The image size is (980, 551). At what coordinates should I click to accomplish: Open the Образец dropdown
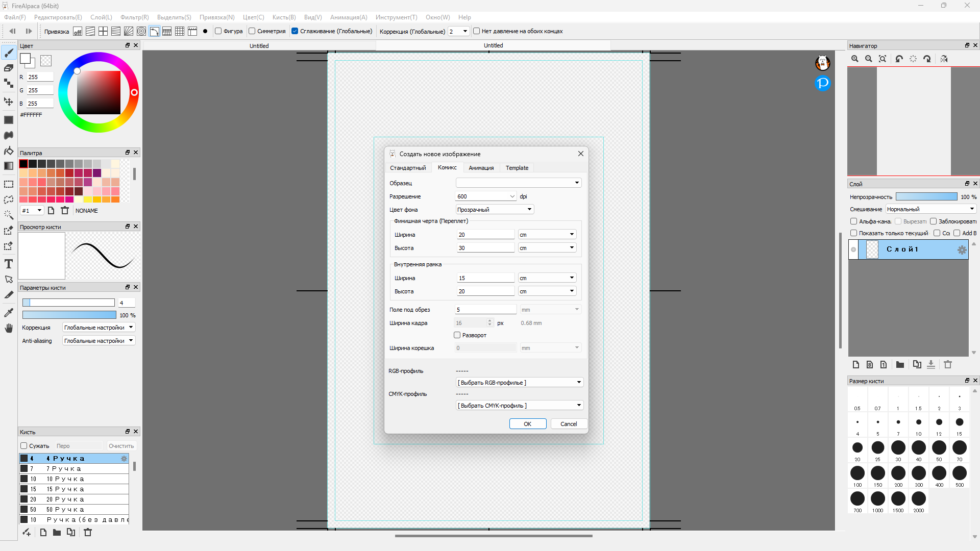[x=519, y=183]
